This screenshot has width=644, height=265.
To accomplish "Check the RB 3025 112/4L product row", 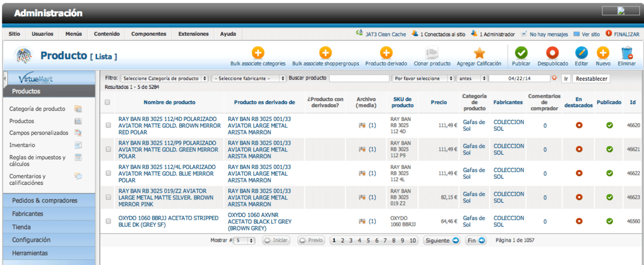I will coord(108,173).
